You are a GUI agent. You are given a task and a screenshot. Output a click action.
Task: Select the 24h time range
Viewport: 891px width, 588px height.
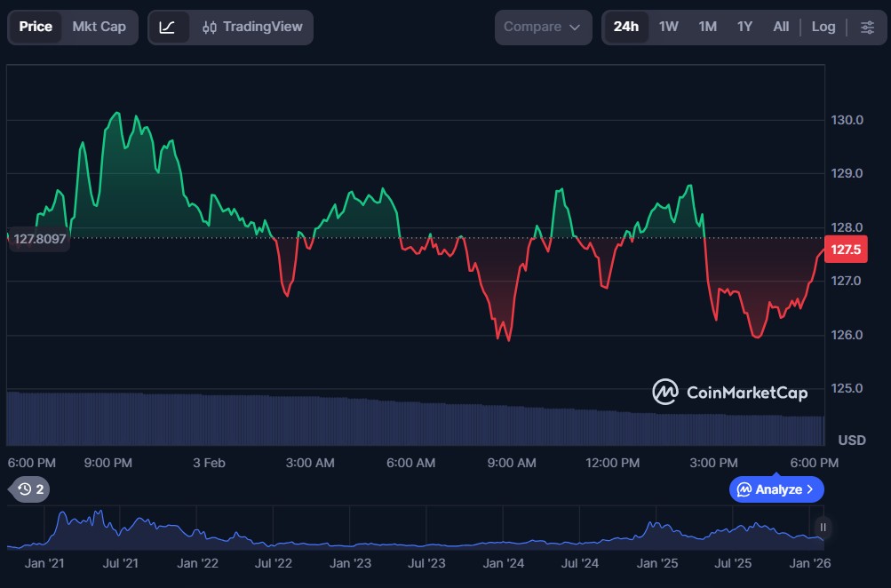click(625, 27)
